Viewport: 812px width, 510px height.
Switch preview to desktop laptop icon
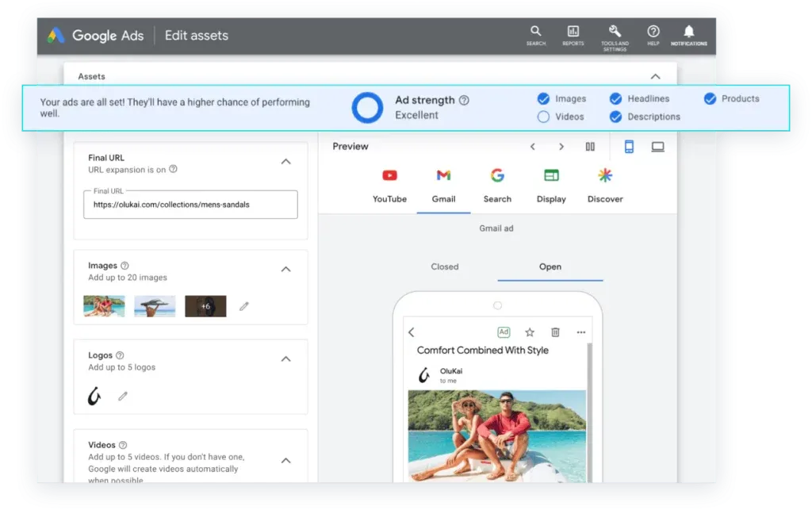657,147
